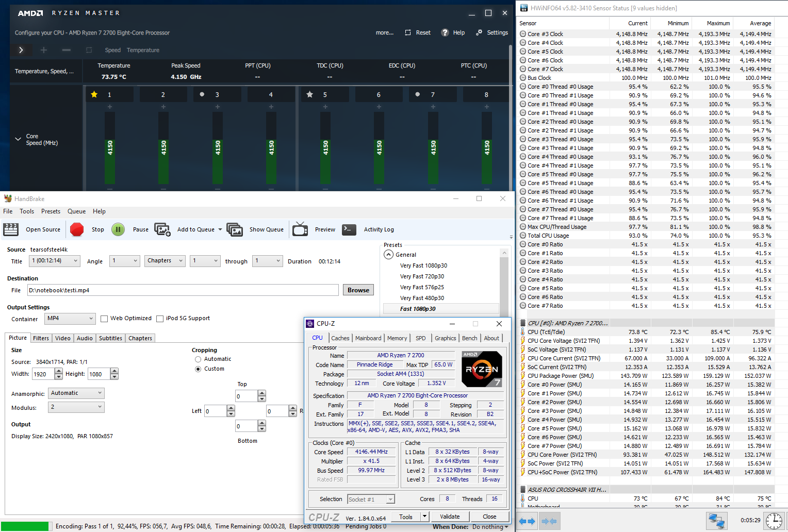Expand Ryzen Master sidebar arrow icon
Viewport: 788px width, 532px height.
(x=21, y=50)
